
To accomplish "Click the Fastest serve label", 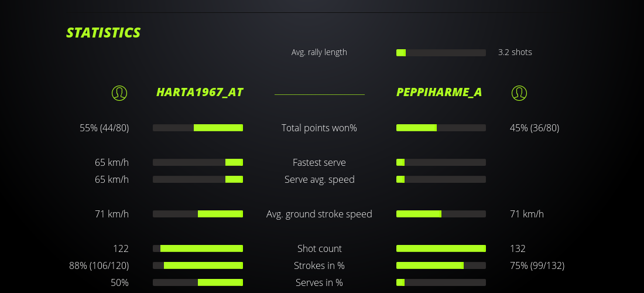I will 319,162.
